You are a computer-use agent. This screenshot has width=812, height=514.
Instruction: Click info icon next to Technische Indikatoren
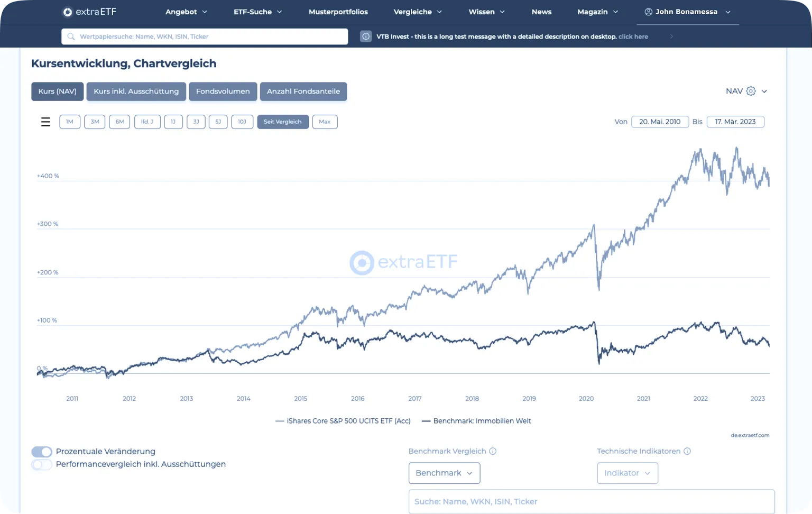(x=687, y=451)
